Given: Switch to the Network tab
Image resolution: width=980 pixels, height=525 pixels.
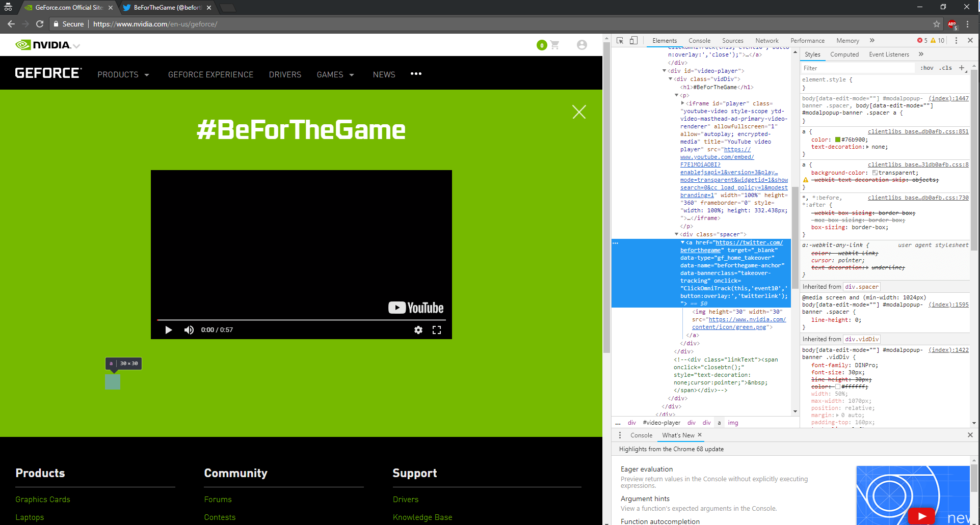Looking at the screenshot, I should coord(767,41).
